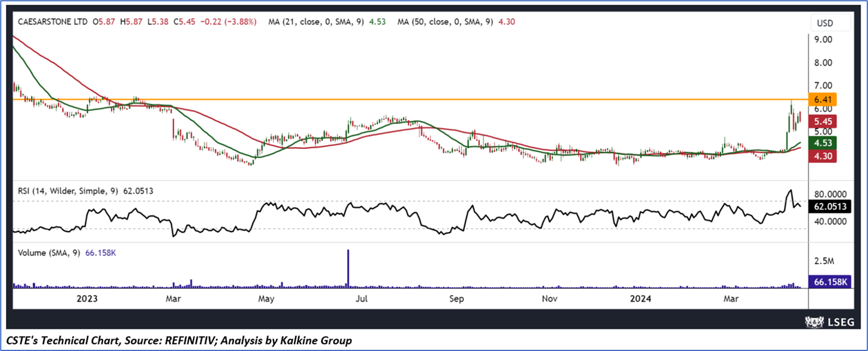Click the 2024 label on time axis
Image resolution: width=868 pixels, height=351 pixels.
pos(641,298)
